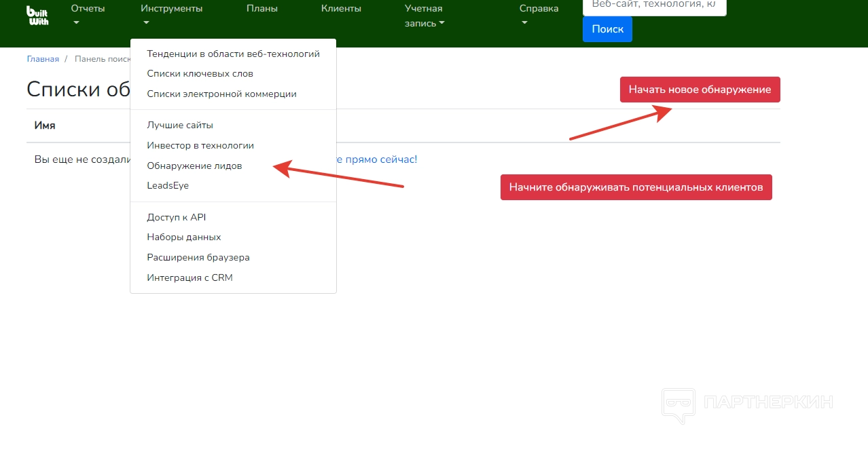Choose Доступ к API option
This screenshot has height=460, width=868.
[176, 217]
